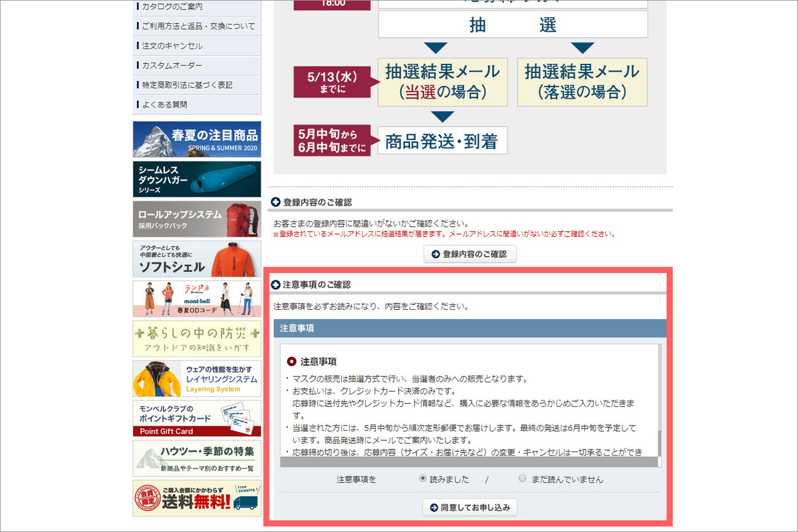
Task: Click text 注意事項を必ずお読みになり
Action: point(371,307)
